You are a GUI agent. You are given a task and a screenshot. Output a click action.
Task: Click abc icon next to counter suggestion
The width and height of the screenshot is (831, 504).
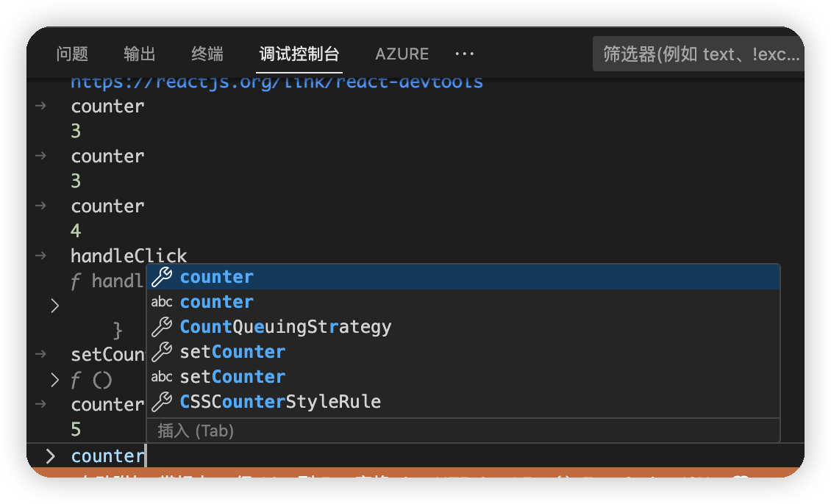(x=161, y=302)
